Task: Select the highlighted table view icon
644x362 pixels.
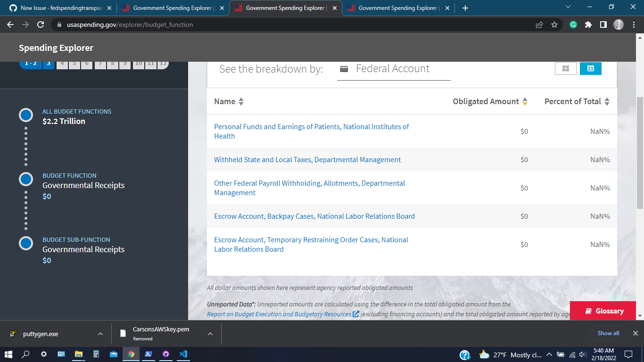Action: tap(591, 68)
